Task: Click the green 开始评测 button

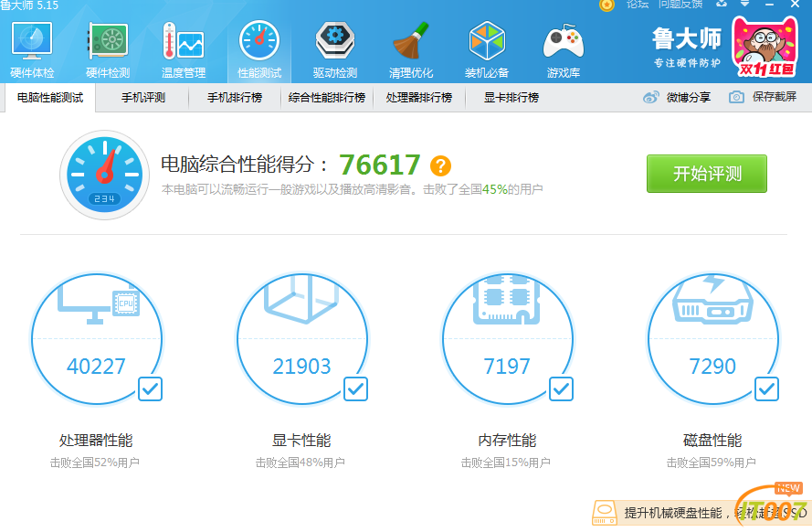Action: click(706, 174)
